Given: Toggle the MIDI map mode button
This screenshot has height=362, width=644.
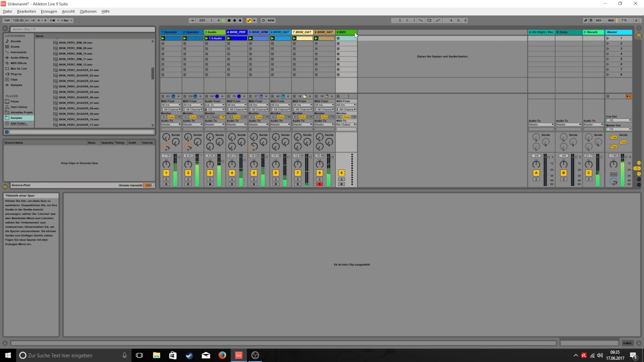Looking at the screenshot, I should click(611, 21).
